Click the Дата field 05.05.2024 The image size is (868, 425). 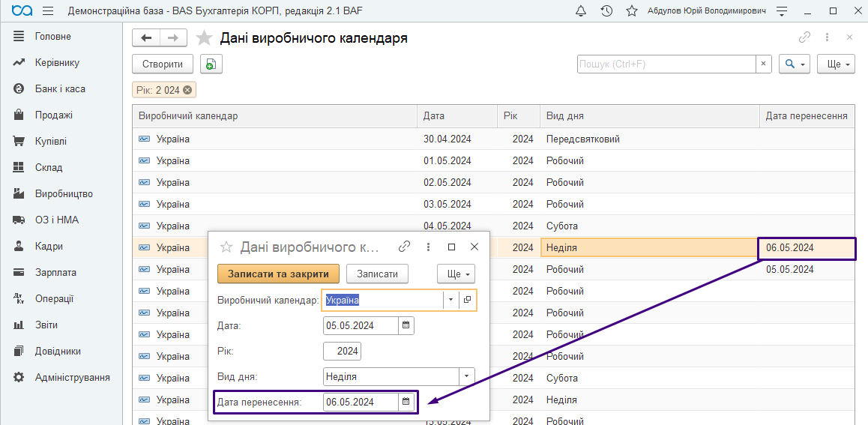click(x=361, y=326)
